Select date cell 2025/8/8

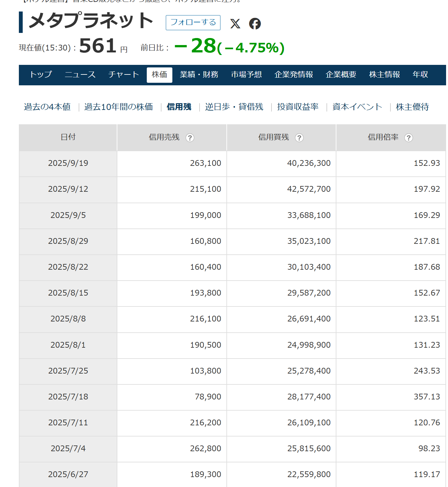68,319
